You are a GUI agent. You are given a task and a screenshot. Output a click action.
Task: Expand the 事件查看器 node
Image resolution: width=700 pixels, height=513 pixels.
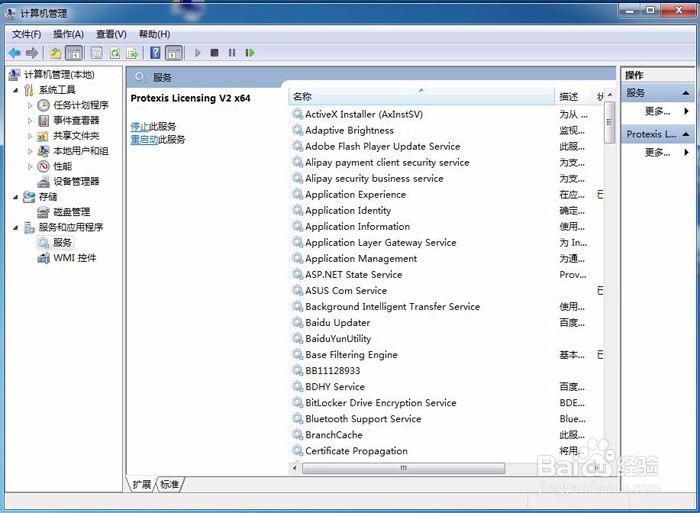coord(30,121)
